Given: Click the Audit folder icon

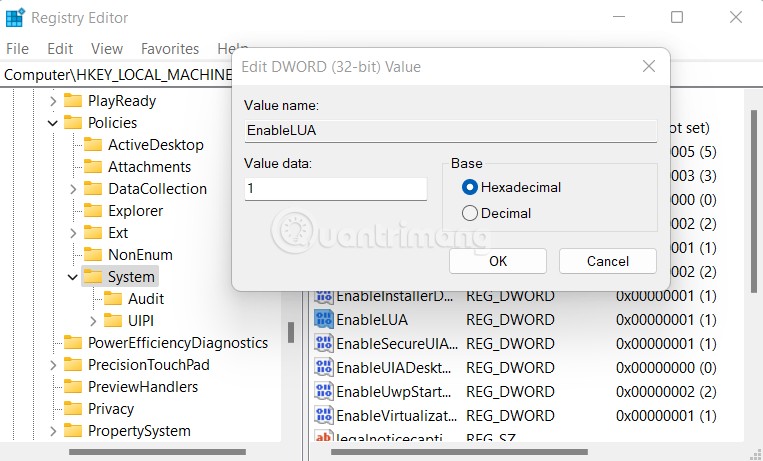Looking at the screenshot, I should click(113, 298).
